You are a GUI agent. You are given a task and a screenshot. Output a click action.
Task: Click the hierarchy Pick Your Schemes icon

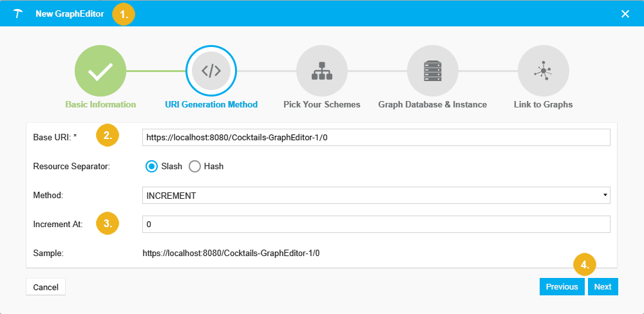coord(322,71)
